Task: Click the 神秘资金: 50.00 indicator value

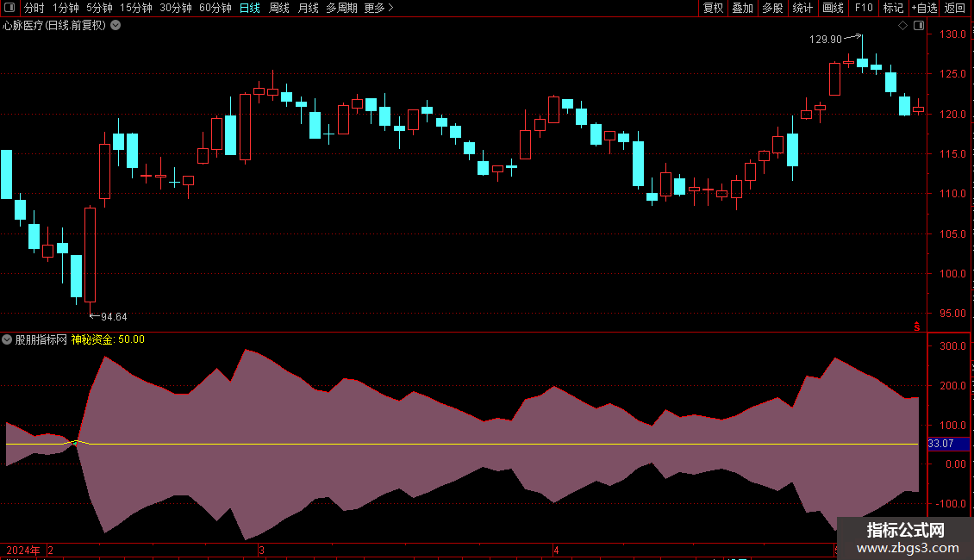Action: 108,339
